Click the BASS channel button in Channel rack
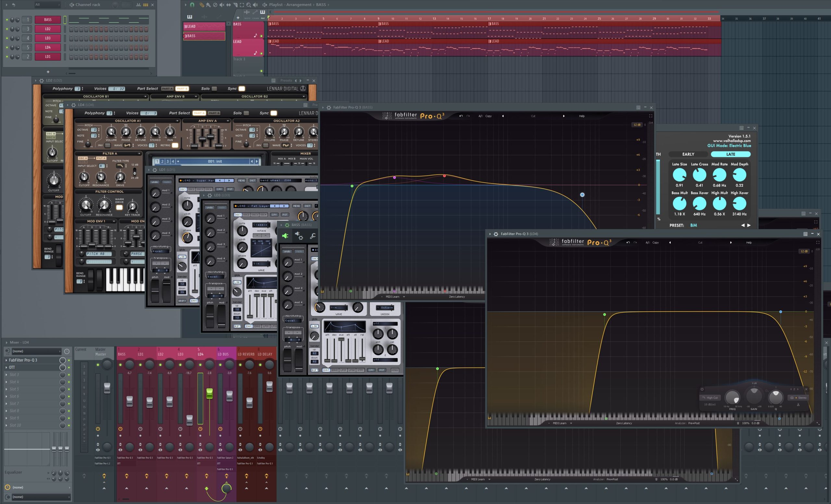 click(48, 19)
